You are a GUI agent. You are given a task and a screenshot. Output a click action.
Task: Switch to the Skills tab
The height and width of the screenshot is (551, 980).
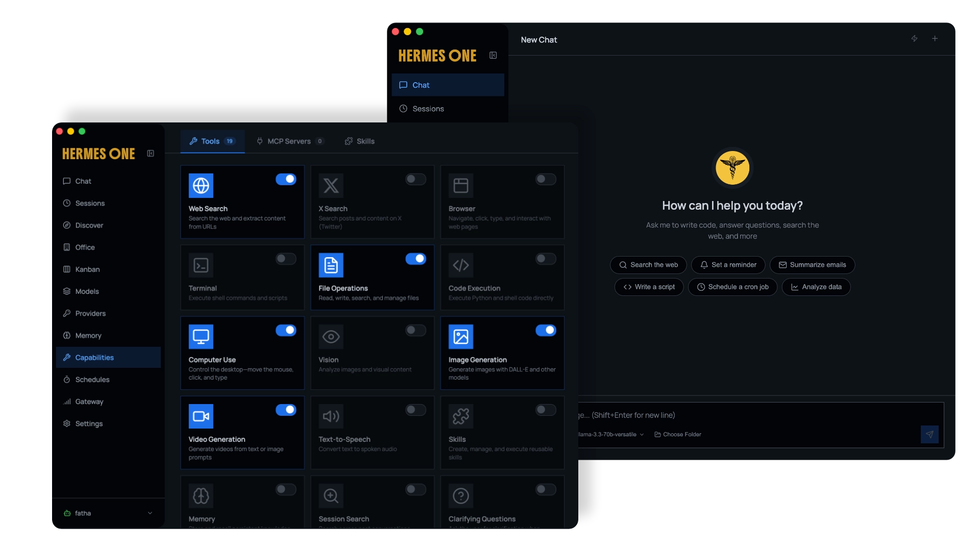[x=360, y=141]
